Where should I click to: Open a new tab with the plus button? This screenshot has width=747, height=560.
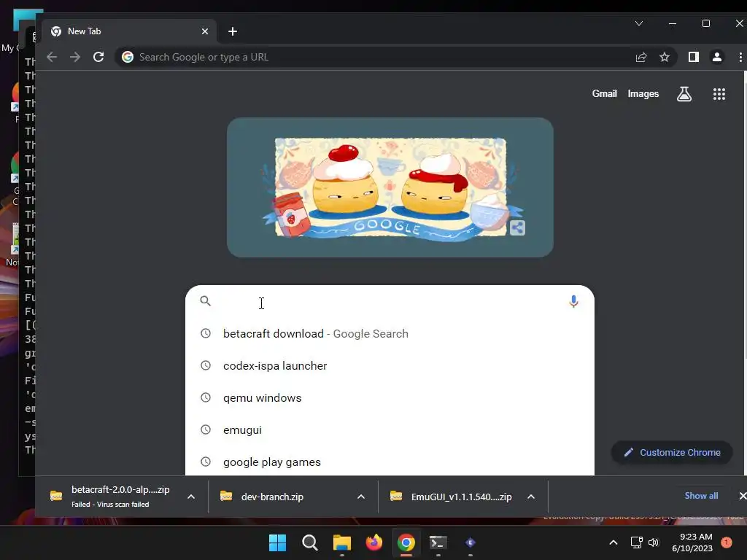233,31
